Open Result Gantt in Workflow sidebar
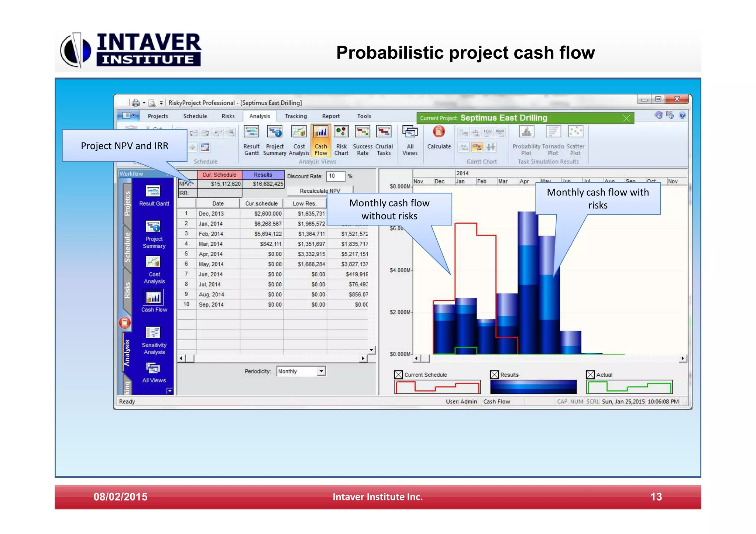 pyautogui.click(x=154, y=196)
